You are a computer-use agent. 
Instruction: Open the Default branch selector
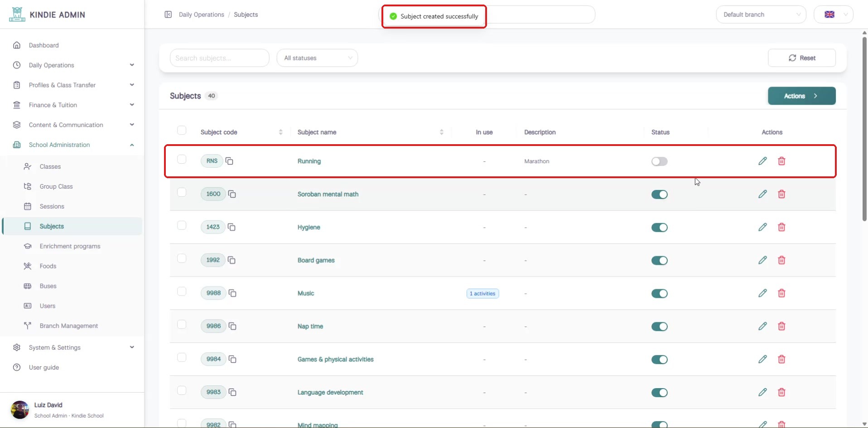761,15
